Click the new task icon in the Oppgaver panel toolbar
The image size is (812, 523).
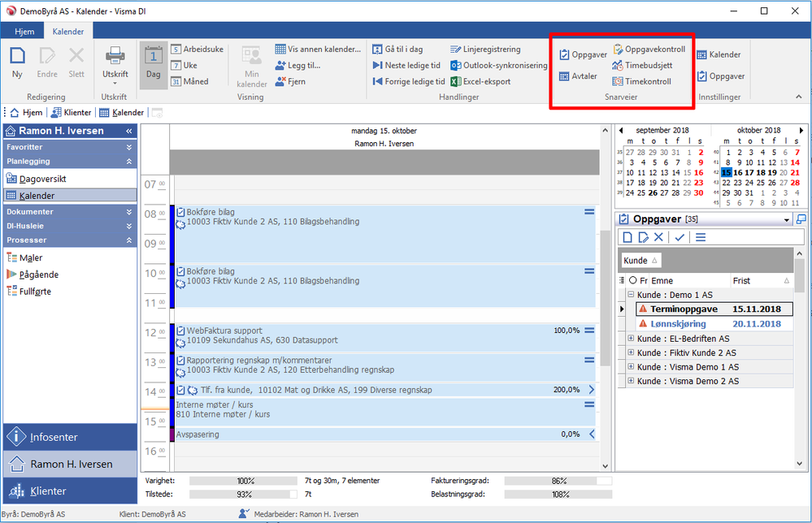(627, 237)
